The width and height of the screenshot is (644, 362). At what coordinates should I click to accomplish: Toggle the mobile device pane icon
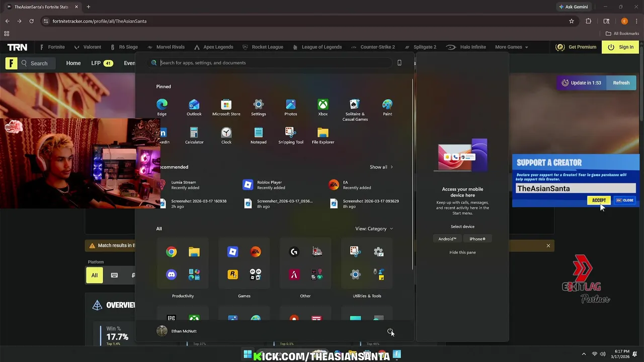399,63
